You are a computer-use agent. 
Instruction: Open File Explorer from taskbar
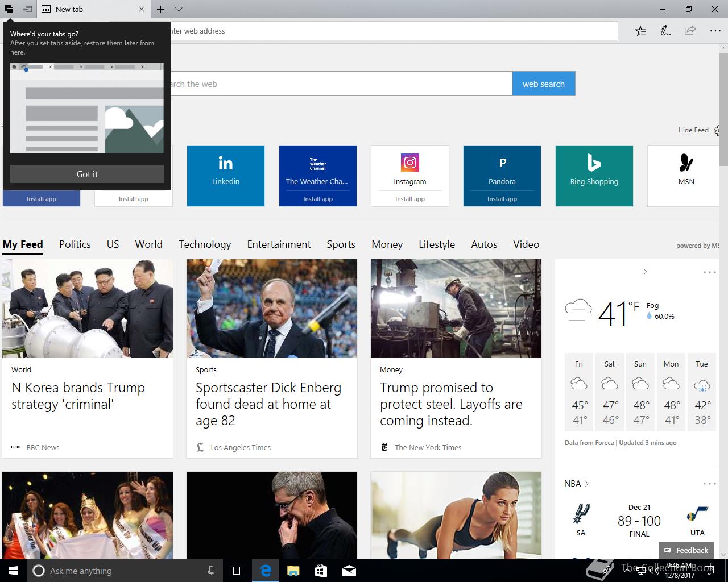[293, 571]
